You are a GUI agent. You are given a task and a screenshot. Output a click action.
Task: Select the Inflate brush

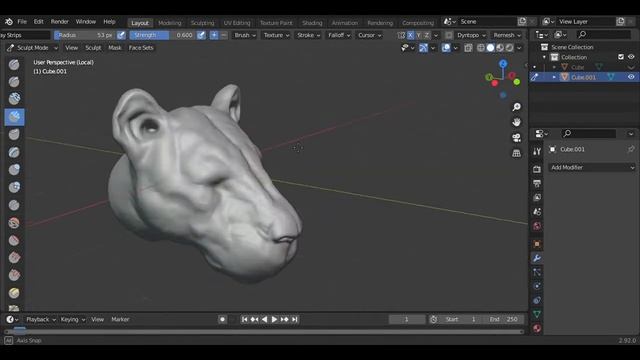pos(14,170)
